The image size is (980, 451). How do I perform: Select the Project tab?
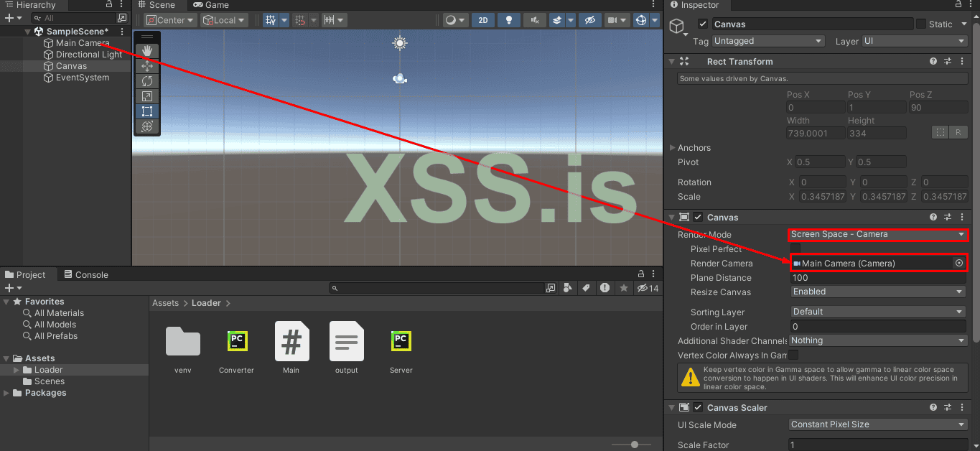25,274
